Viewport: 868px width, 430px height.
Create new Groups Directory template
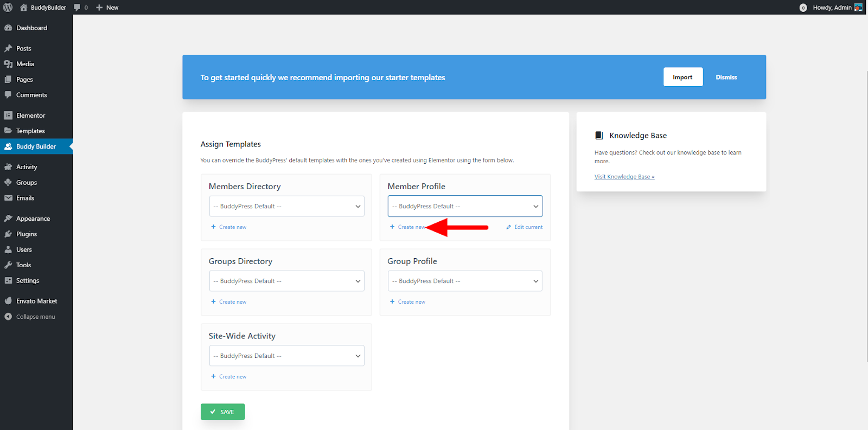[x=229, y=302]
